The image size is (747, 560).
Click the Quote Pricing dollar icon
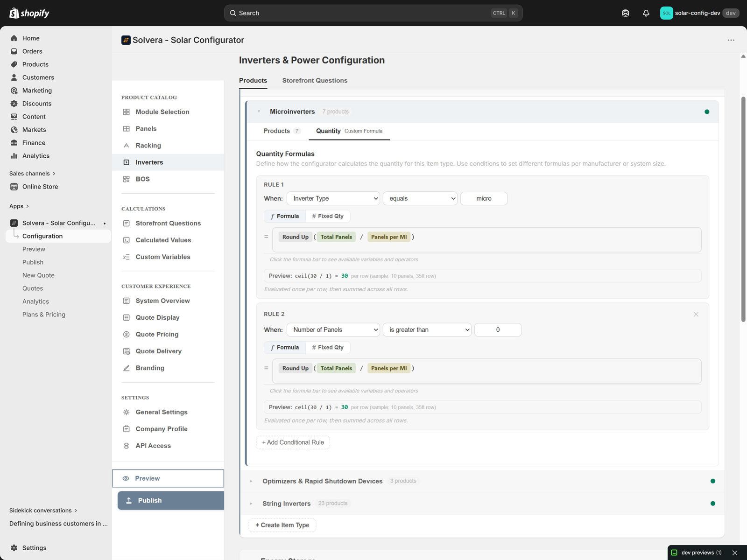(126, 335)
